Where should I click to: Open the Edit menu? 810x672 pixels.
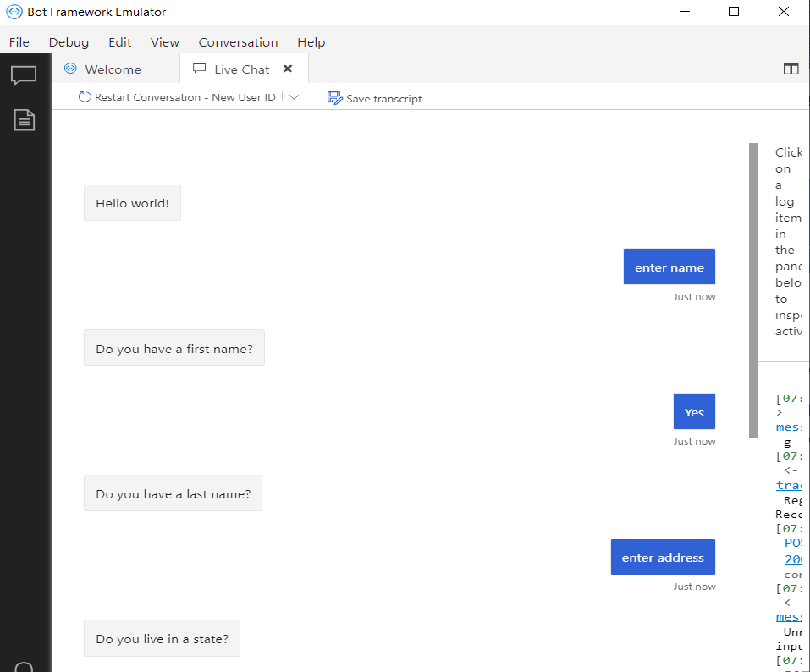tap(120, 42)
